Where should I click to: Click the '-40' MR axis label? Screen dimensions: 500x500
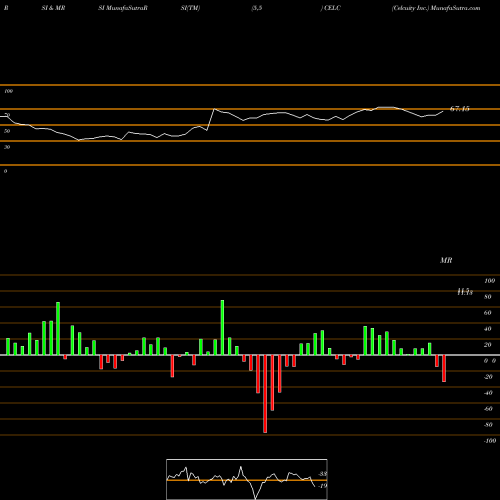click(488, 393)
